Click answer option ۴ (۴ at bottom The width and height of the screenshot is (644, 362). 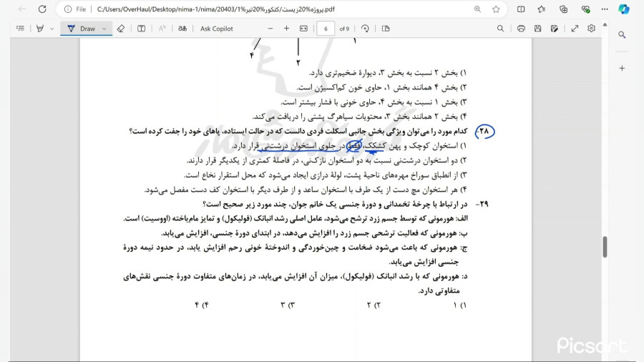click(x=202, y=305)
